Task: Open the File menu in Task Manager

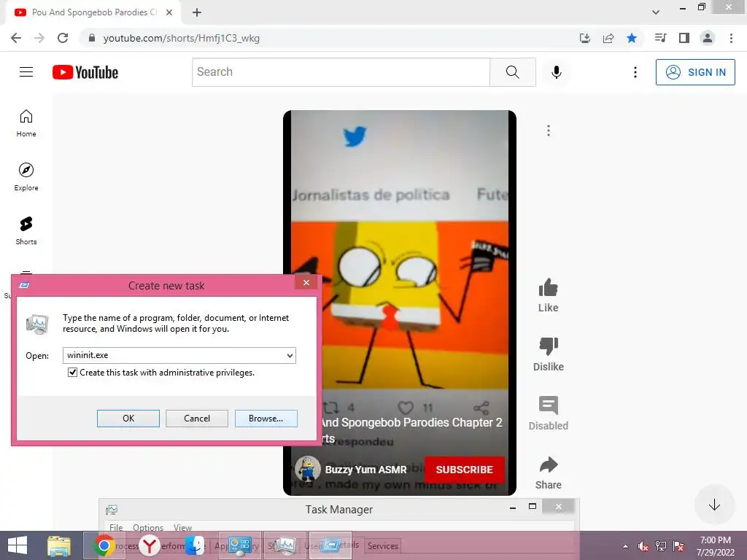Action: 116,527
